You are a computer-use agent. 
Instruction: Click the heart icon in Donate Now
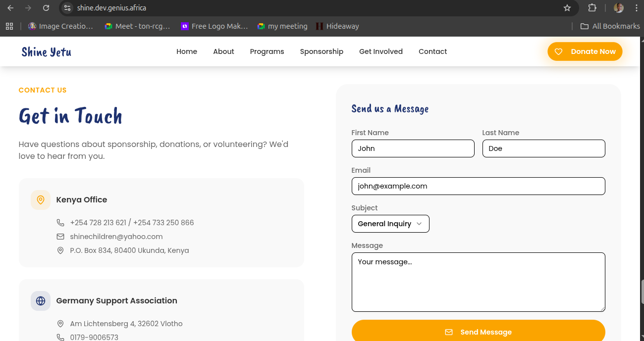(x=558, y=51)
